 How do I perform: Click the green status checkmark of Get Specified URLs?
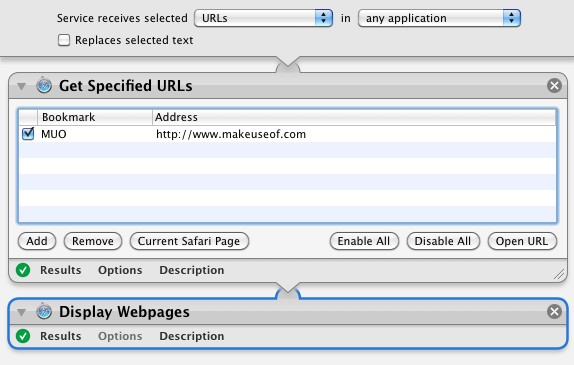[23, 270]
